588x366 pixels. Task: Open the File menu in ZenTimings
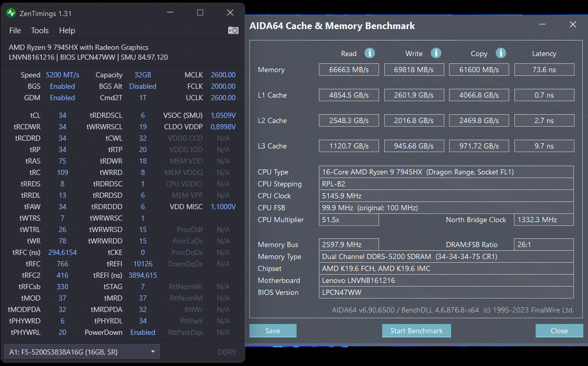coord(15,31)
